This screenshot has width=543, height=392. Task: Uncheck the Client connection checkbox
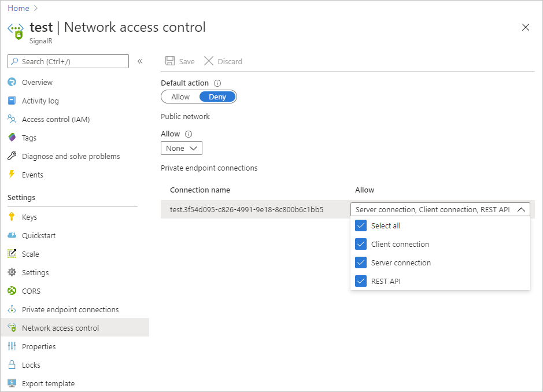pyautogui.click(x=361, y=244)
